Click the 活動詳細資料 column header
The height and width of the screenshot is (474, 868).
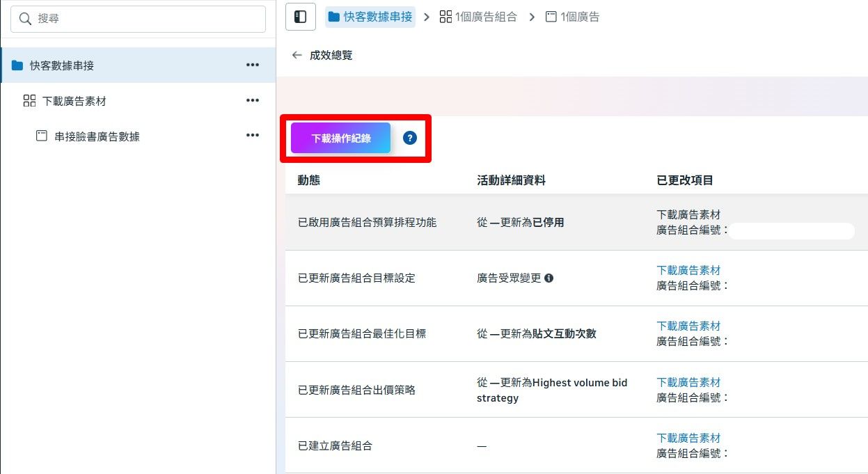point(511,180)
